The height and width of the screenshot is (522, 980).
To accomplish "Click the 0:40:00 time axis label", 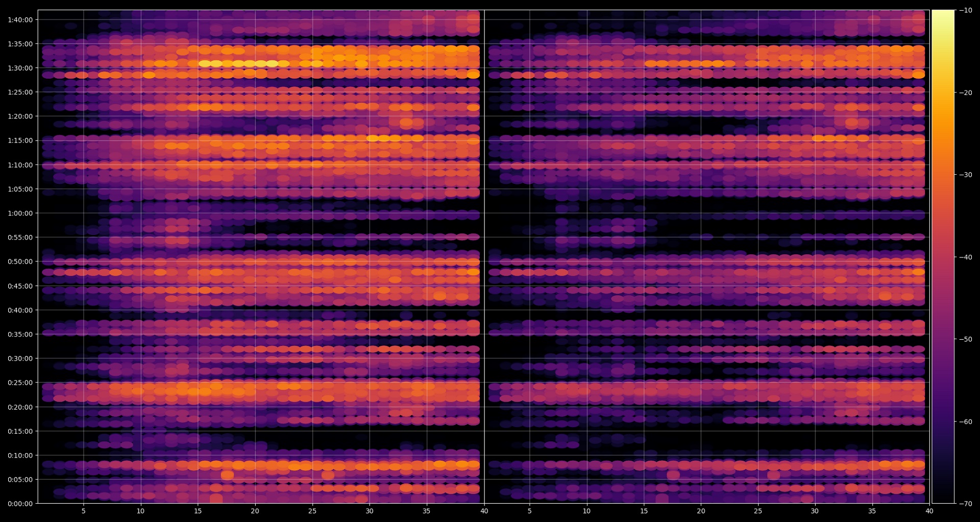I will 20,310.
